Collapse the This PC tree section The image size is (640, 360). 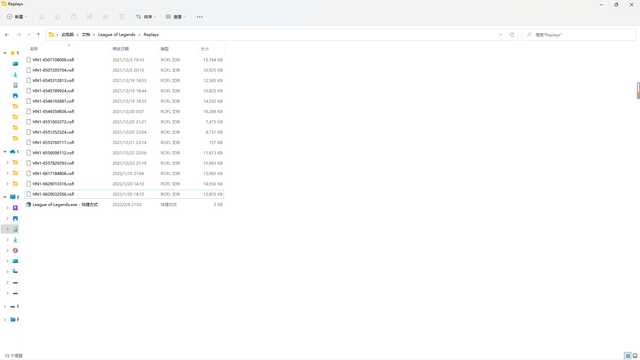point(5,197)
